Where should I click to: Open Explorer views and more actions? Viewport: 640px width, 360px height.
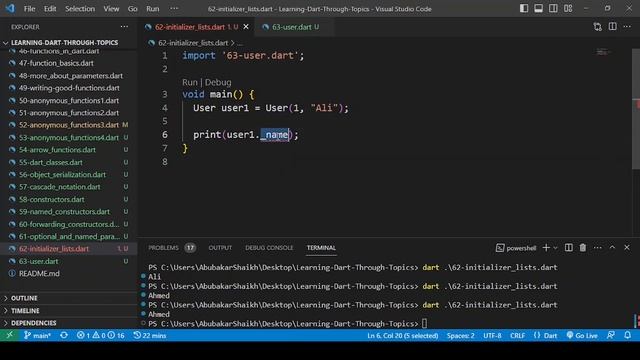[x=124, y=27]
